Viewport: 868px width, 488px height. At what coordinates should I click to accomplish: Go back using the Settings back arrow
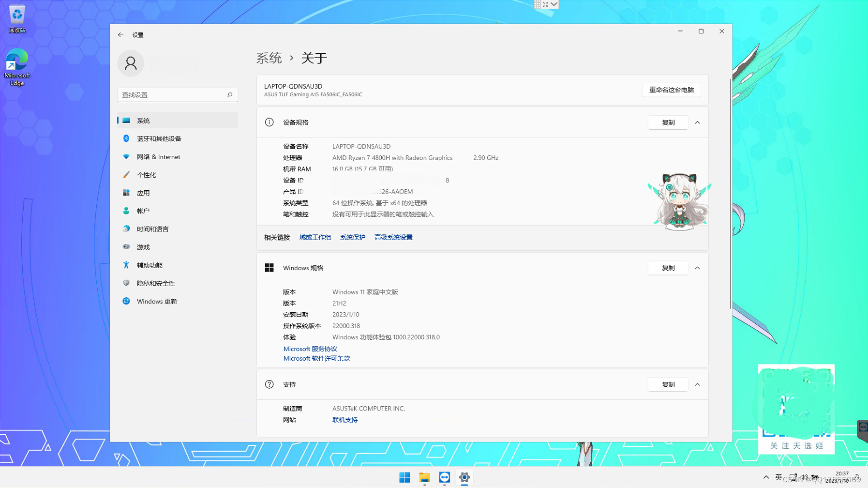(x=120, y=35)
